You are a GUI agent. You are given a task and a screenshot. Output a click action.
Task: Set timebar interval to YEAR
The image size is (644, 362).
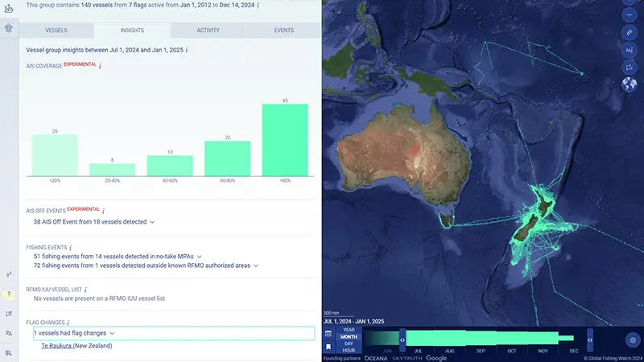click(349, 330)
